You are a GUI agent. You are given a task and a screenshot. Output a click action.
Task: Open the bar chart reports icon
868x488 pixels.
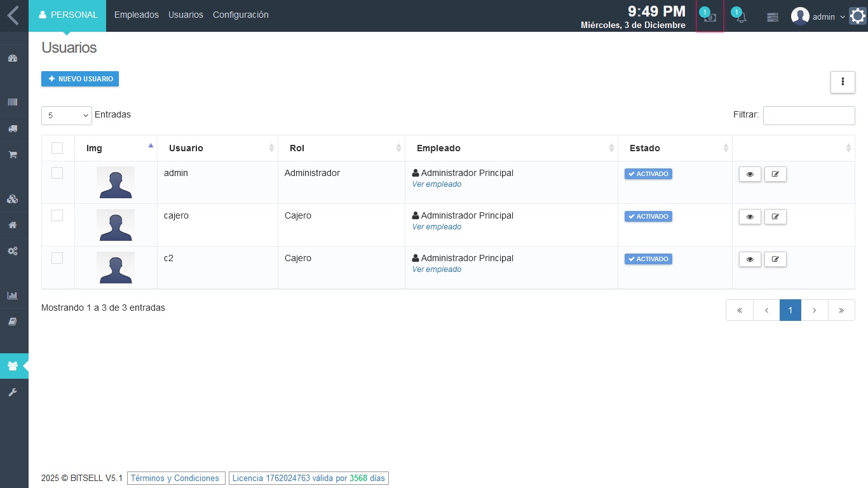point(12,295)
